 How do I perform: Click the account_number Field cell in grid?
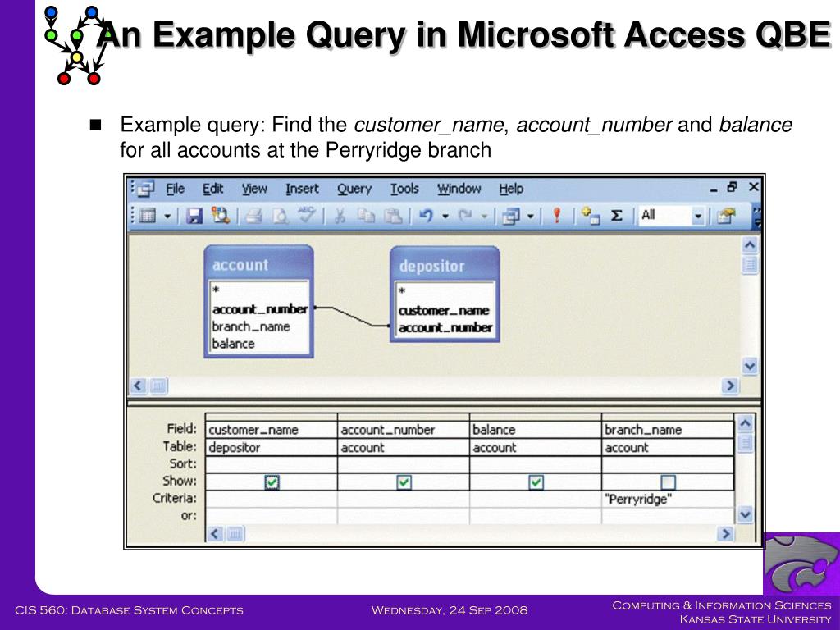click(404, 430)
